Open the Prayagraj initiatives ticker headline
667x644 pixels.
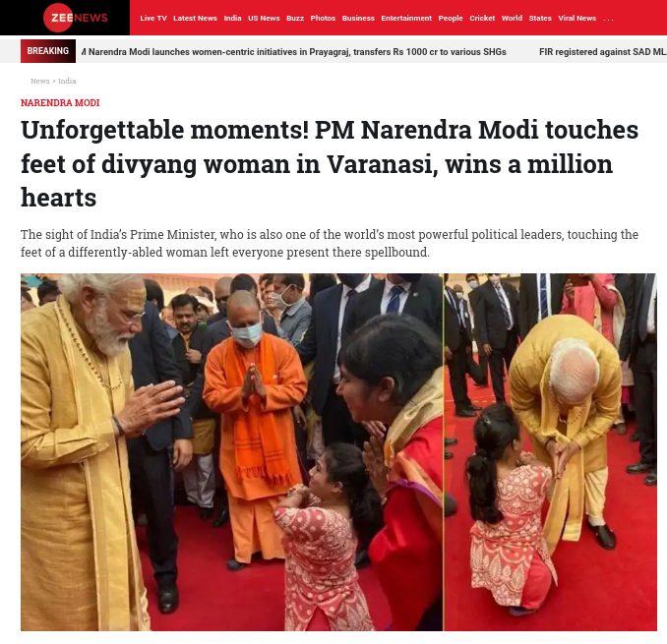click(293, 52)
